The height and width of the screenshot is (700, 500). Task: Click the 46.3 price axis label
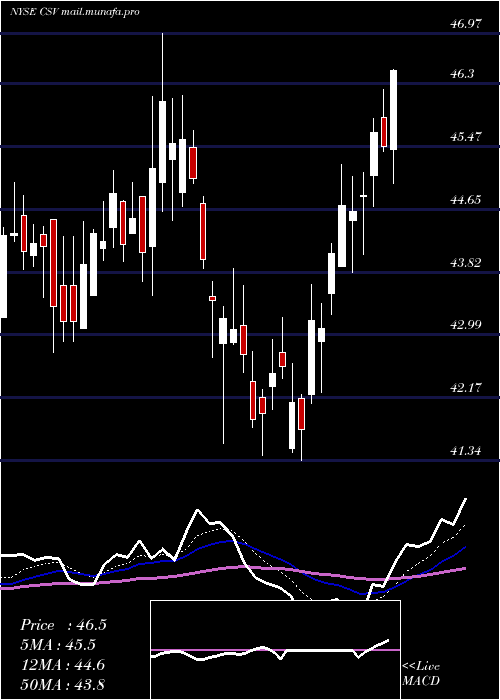(462, 74)
